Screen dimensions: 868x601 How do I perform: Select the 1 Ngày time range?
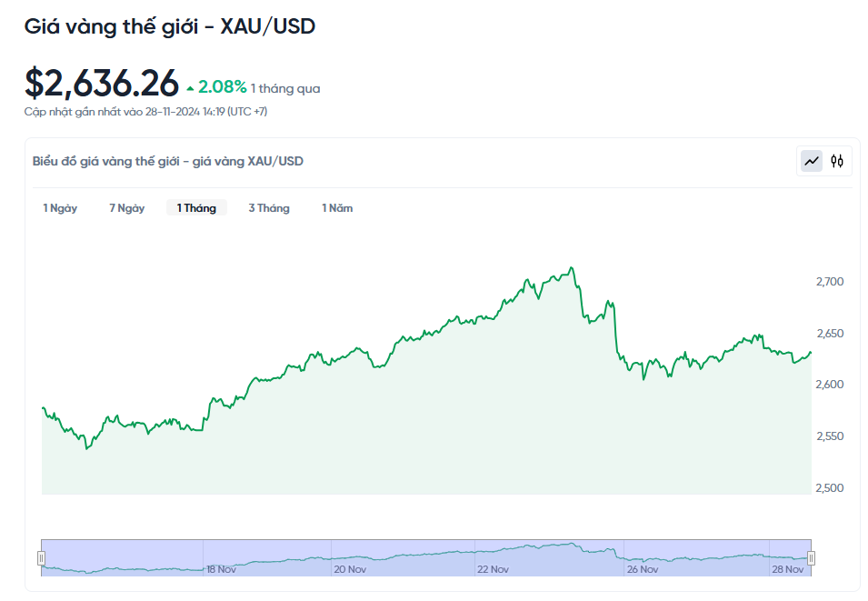[x=60, y=208]
